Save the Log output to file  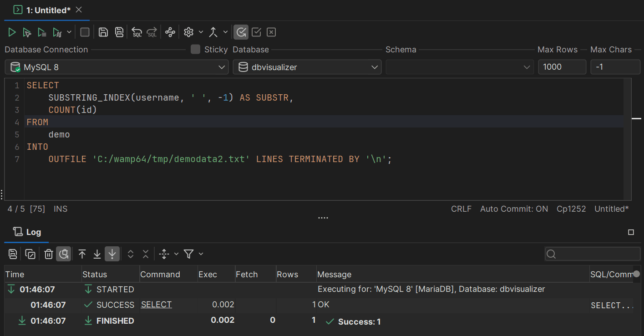click(13, 254)
